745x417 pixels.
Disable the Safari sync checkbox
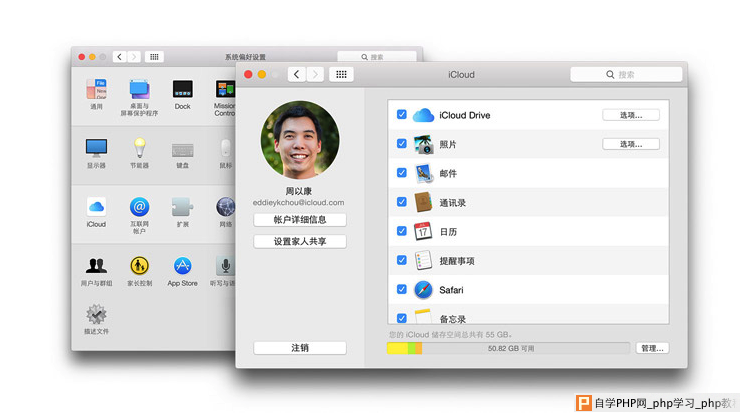402,289
